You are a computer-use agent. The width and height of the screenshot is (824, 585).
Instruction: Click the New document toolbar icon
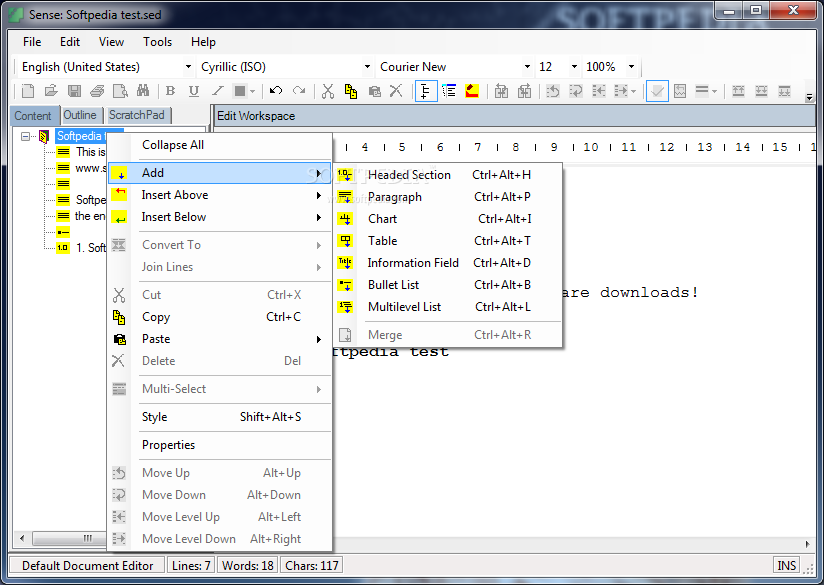pos(28,91)
